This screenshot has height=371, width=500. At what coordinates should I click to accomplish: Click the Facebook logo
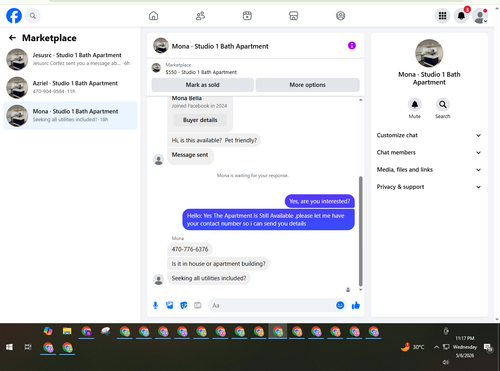click(x=14, y=16)
